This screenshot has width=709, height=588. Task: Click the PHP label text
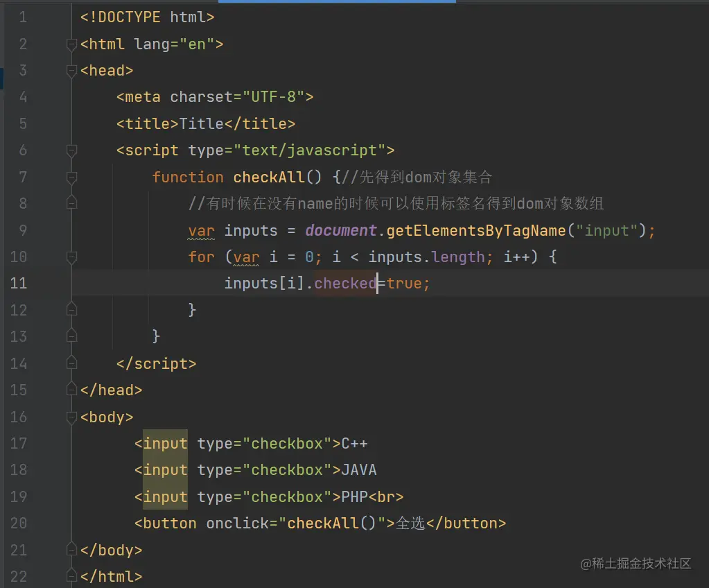355,496
